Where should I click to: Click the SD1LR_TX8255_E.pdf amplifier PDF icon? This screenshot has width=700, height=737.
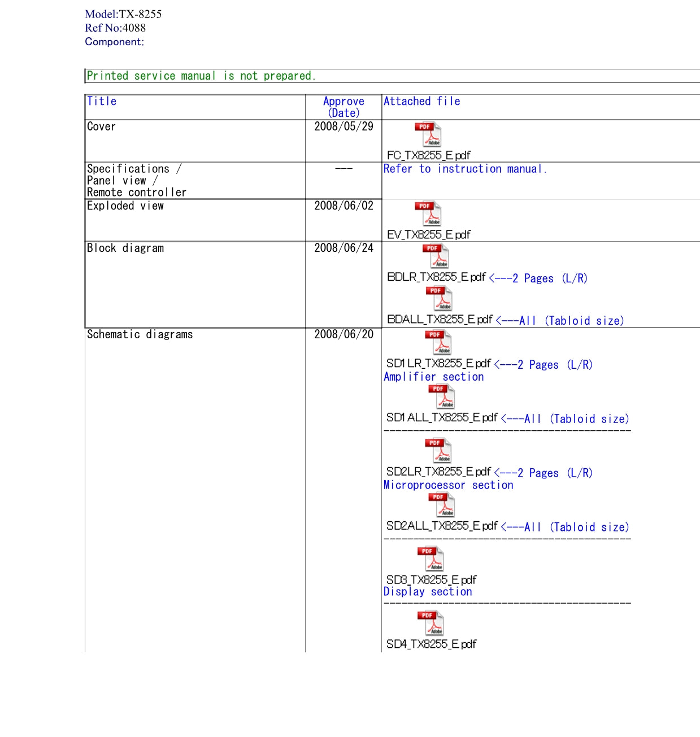pos(438,343)
